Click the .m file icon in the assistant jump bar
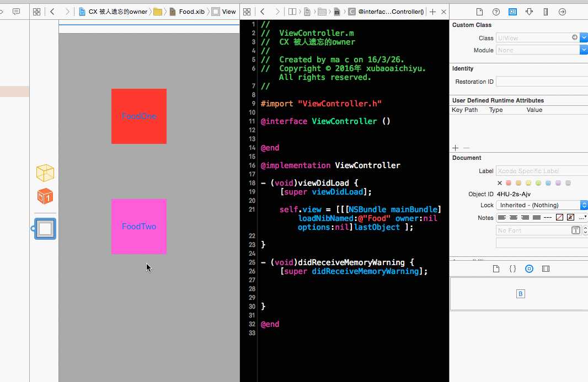 (337, 12)
